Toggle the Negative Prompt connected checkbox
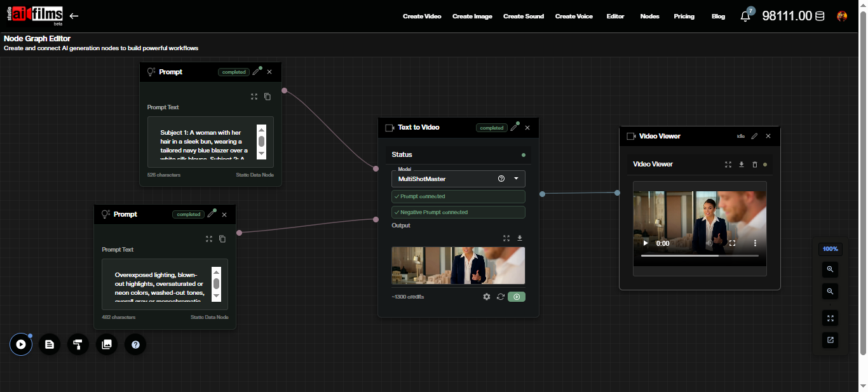The height and width of the screenshot is (392, 868). [458, 212]
